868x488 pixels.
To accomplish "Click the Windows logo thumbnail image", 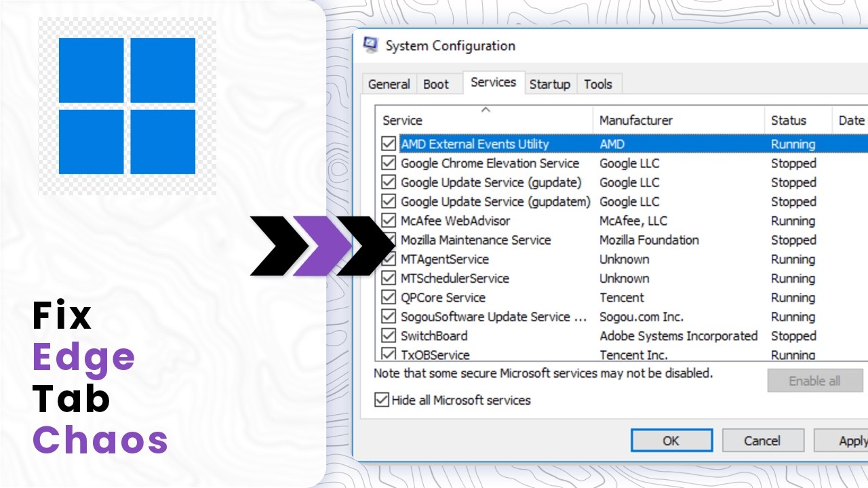I will coord(127,106).
